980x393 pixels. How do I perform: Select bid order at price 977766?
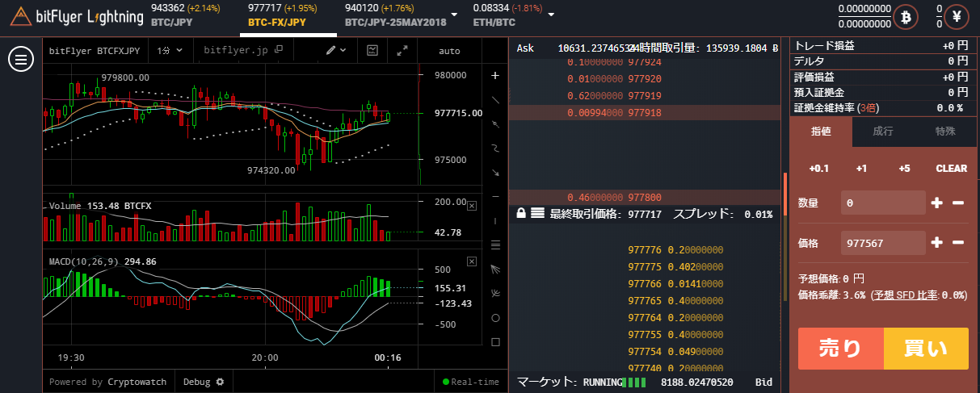pos(645,284)
